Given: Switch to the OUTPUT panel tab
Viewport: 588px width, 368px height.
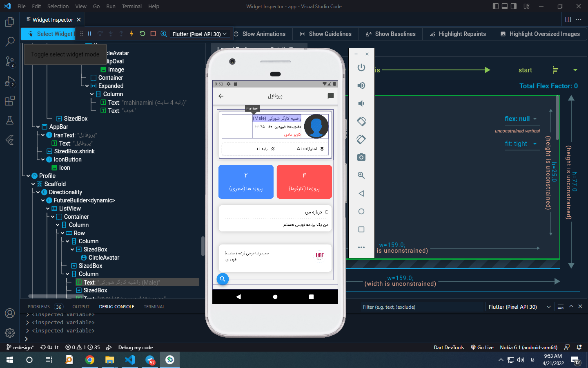Looking at the screenshot, I should point(81,307).
